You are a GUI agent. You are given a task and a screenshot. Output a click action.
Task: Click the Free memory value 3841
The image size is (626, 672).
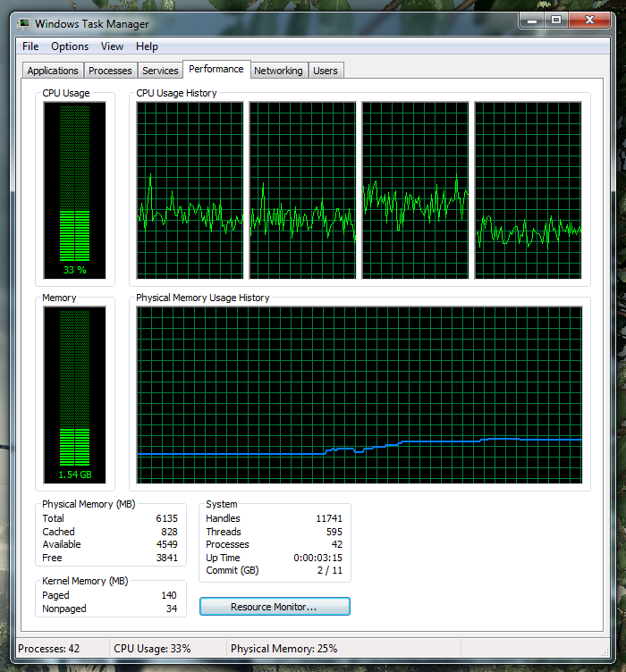pyautogui.click(x=167, y=558)
